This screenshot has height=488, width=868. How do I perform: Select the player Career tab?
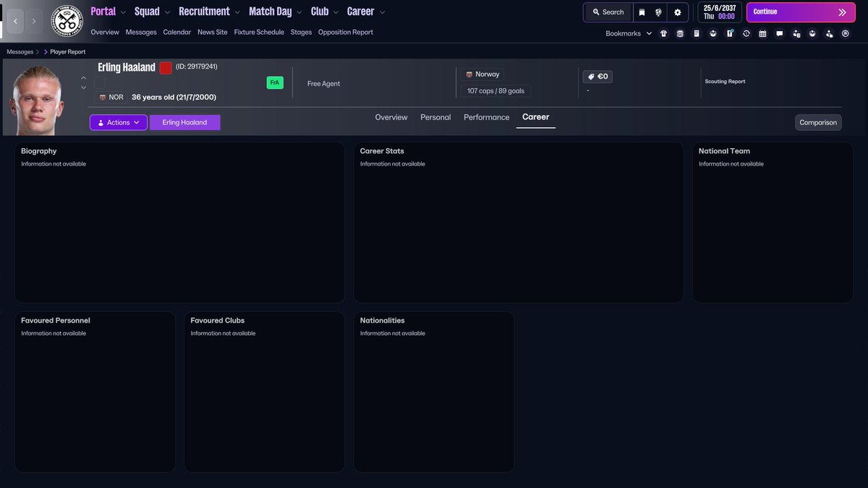tap(536, 117)
